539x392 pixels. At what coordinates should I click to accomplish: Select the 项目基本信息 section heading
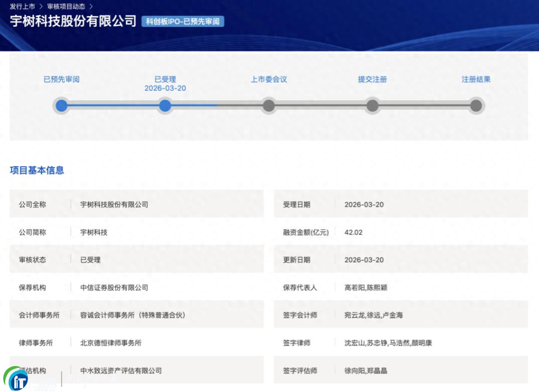(37, 170)
